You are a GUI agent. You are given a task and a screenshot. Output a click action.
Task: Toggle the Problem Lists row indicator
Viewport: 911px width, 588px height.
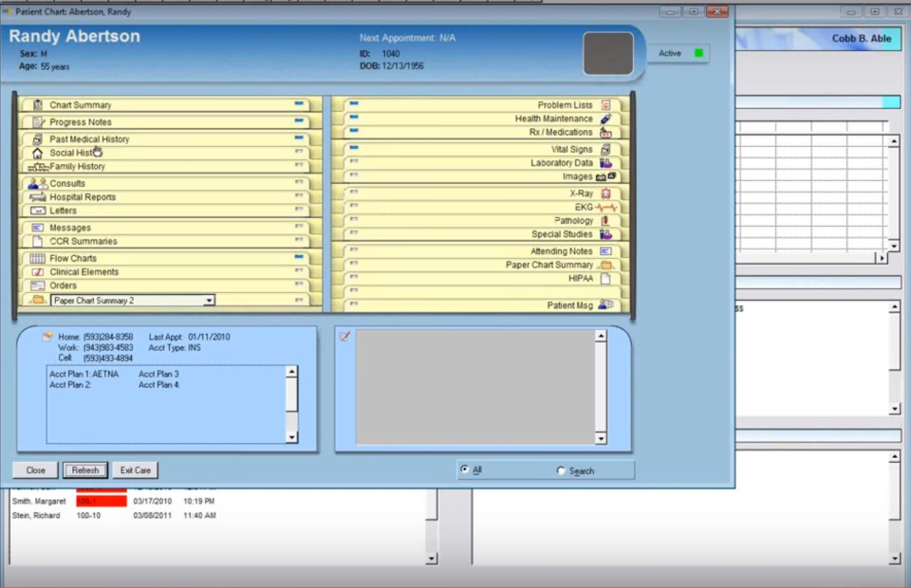tap(354, 103)
